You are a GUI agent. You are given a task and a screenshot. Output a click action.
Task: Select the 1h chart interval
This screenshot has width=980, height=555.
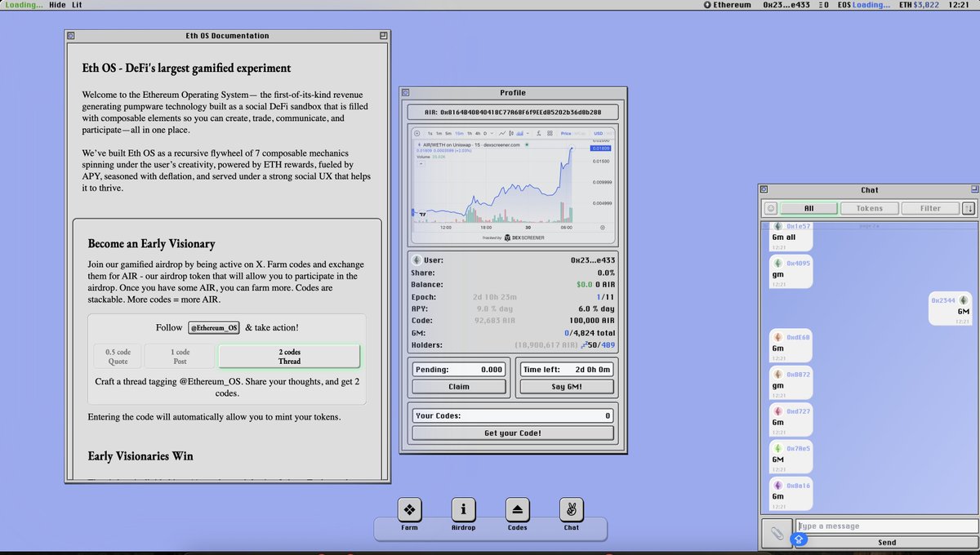[470, 134]
